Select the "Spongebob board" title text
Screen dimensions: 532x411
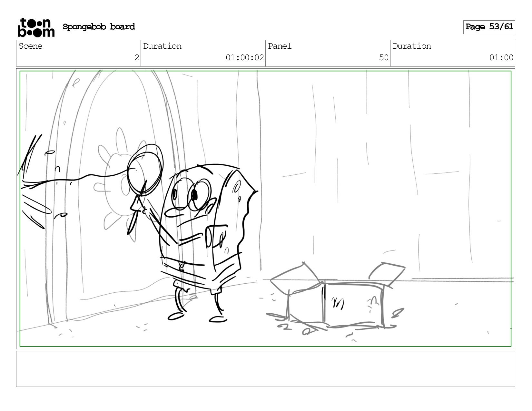point(99,27)
